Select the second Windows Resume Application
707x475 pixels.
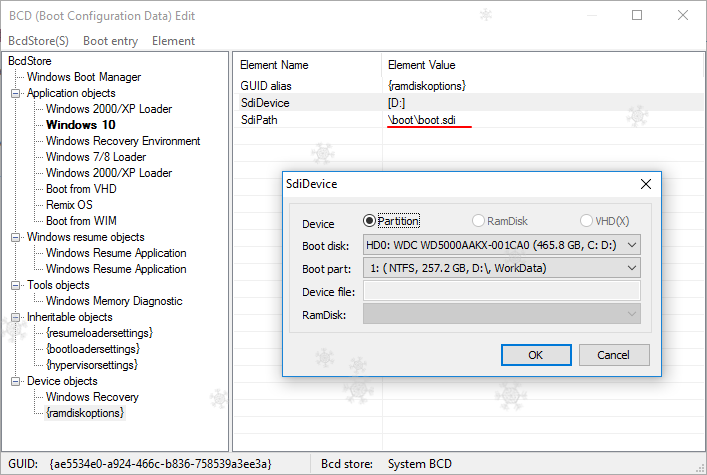coord(116,269)
